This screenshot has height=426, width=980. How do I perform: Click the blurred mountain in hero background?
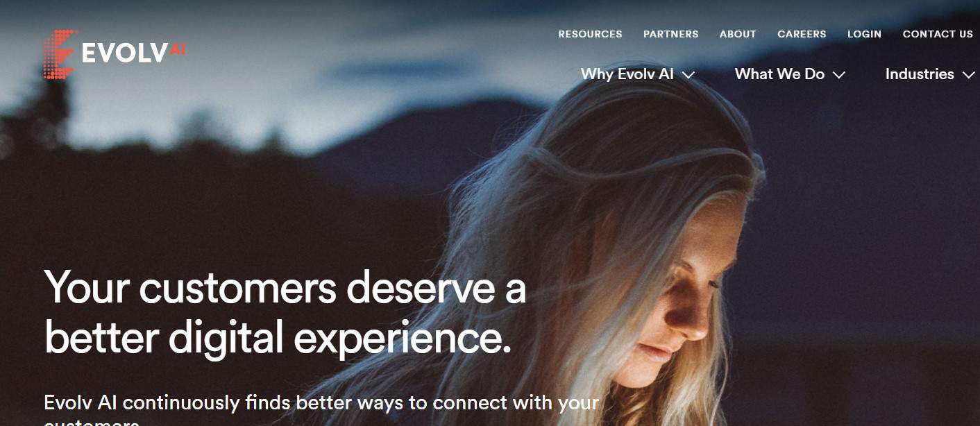(x=416, y=139)
